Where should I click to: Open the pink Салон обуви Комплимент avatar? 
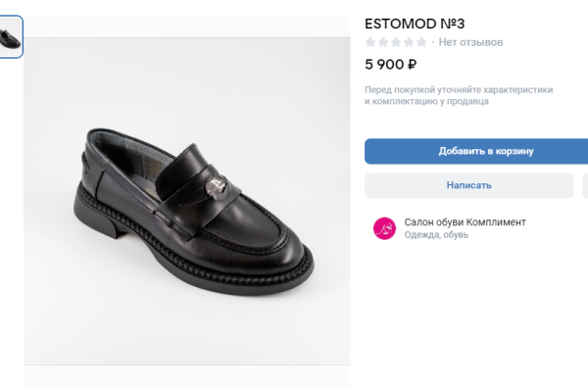(384, 228)
